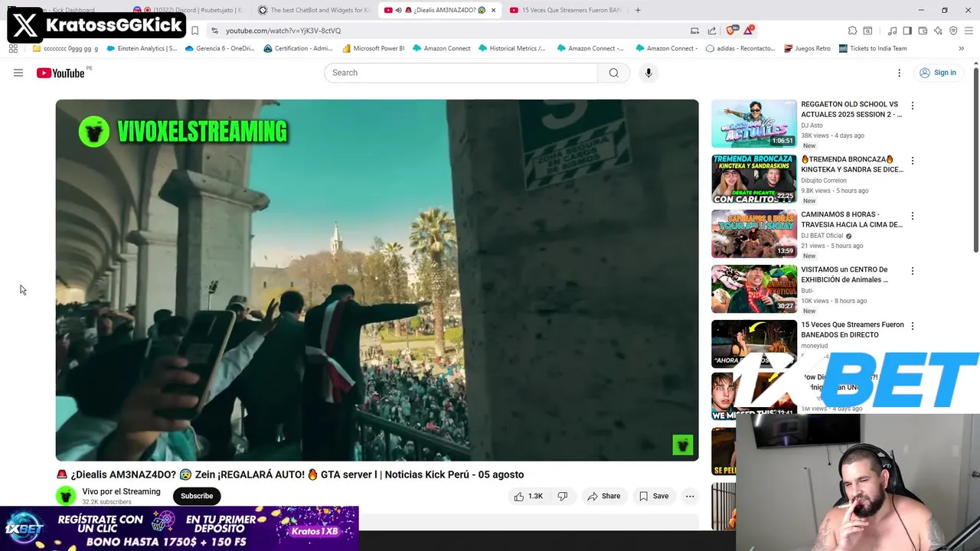Open Microsoft Power BI bookmark
This screenshot has width=980, height=551.
pos(374,48)
